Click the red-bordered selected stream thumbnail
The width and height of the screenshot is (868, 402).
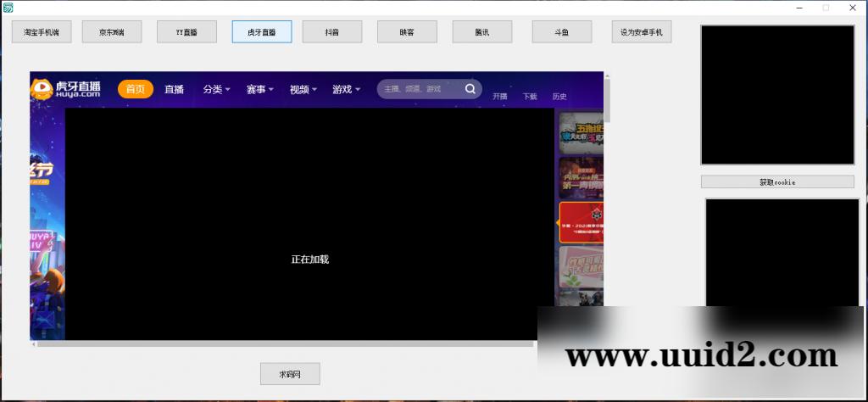pos(581,222)
